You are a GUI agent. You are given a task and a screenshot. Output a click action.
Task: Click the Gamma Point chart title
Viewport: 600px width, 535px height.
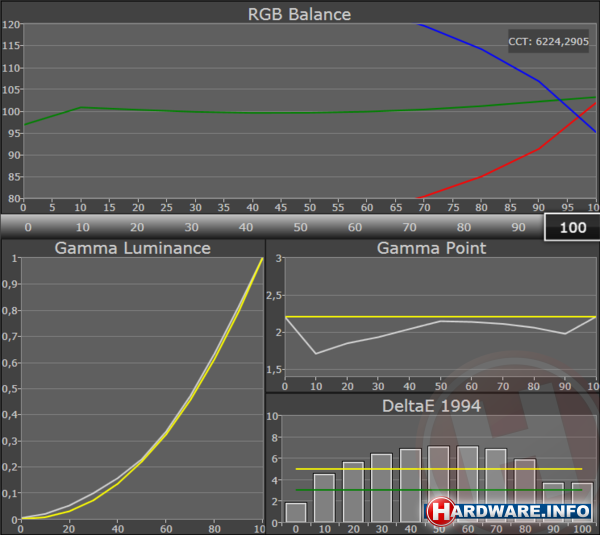point(431,248)
